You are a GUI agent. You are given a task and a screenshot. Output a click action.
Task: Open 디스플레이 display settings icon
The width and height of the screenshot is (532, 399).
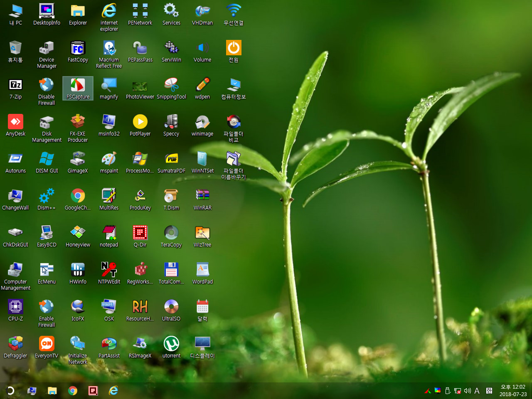(202, 347)
